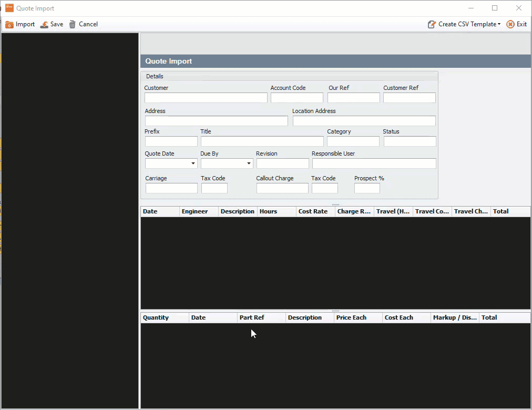The height and width of the screenshot is (410, 532).
Task: Click the labour grid Total column header
Action: click(x=510, y=211)
